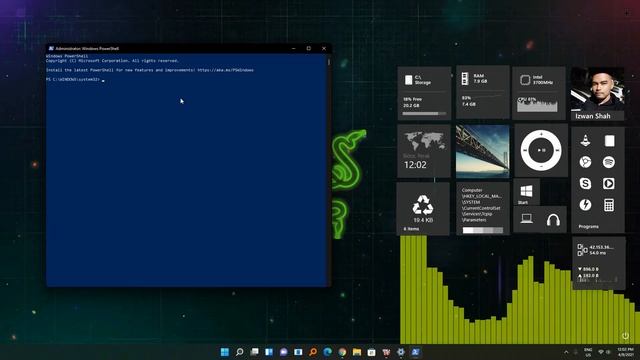This screenshot has height=360, width=640.
Task: Click the 'Izwan Shah' name label
Action: [593, 116]
